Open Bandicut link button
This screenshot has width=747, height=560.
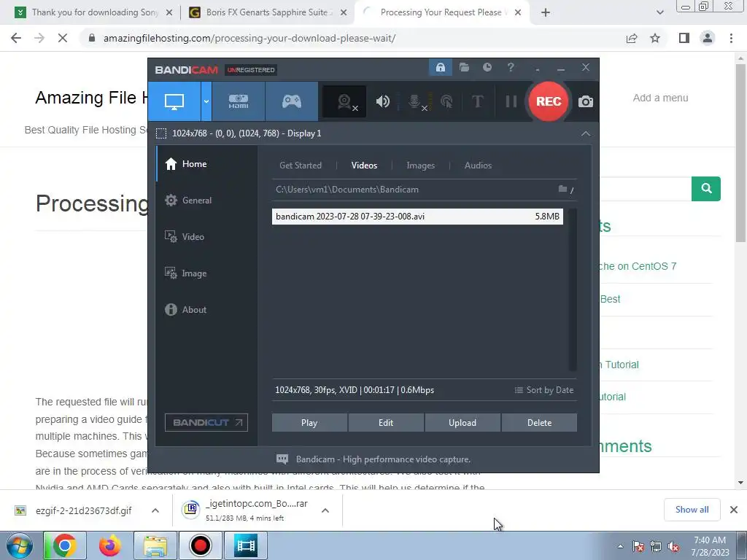[206, 422]
